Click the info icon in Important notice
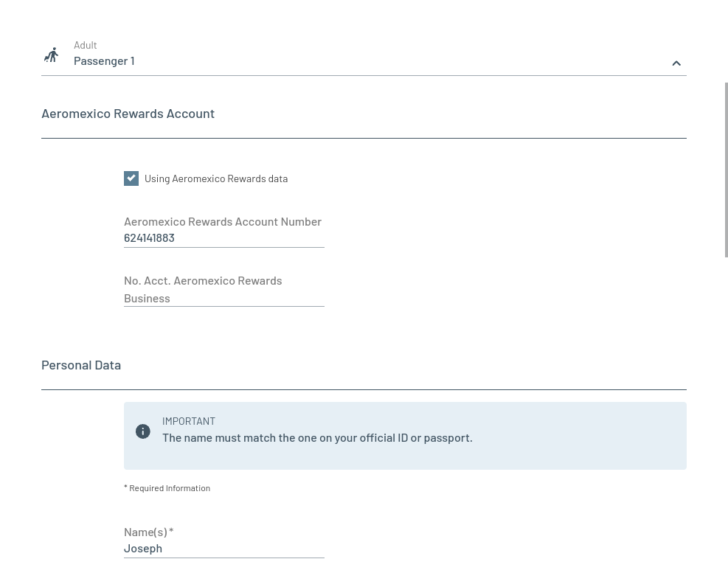This screenshot has height=573, width=728. pos(143,431)
